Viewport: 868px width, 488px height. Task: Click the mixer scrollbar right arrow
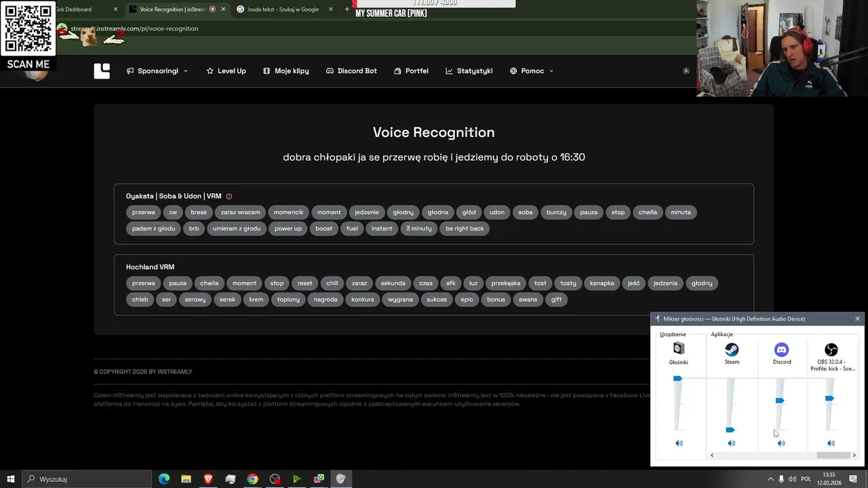[854, 455]
